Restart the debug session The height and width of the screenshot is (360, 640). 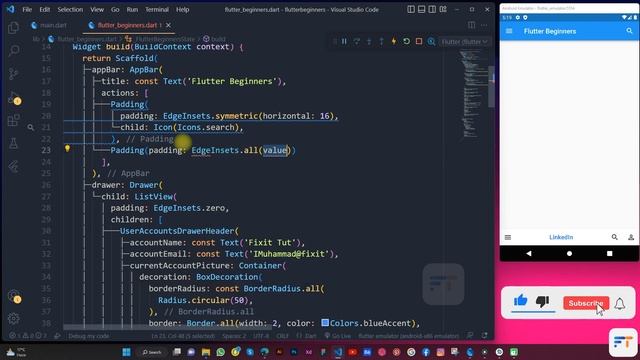(x=406, y=42)
